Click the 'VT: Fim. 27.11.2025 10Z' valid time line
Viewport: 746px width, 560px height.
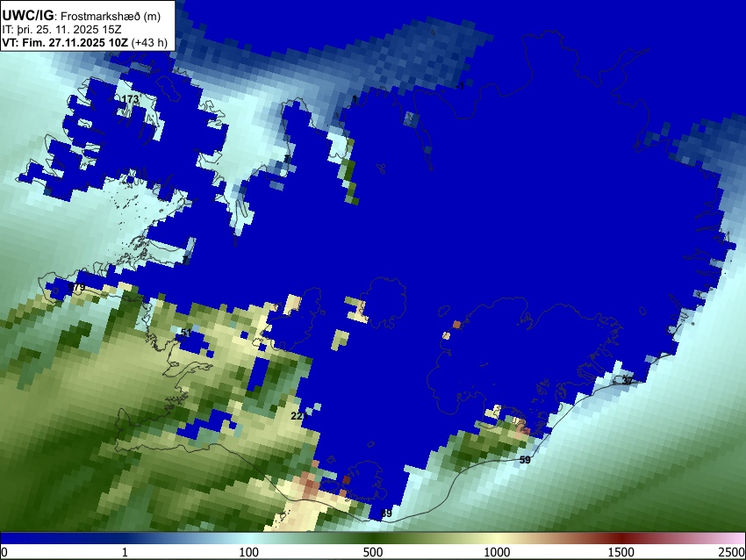click(84, 42)
